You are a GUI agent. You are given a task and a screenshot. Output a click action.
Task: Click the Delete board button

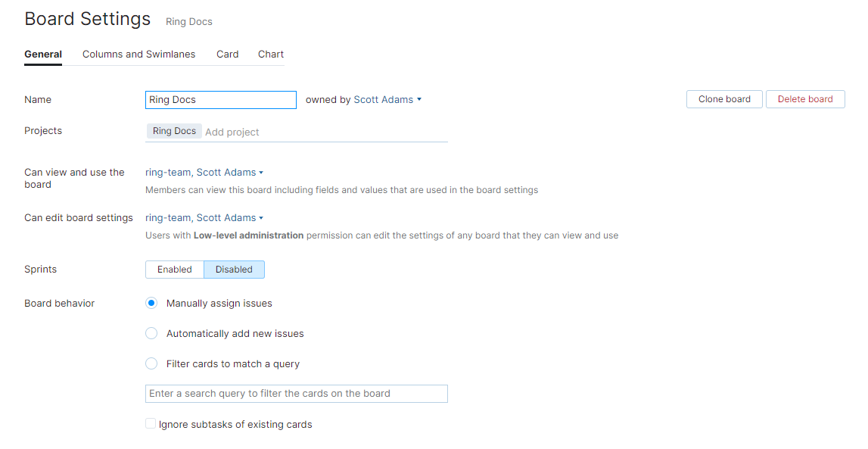804,98
